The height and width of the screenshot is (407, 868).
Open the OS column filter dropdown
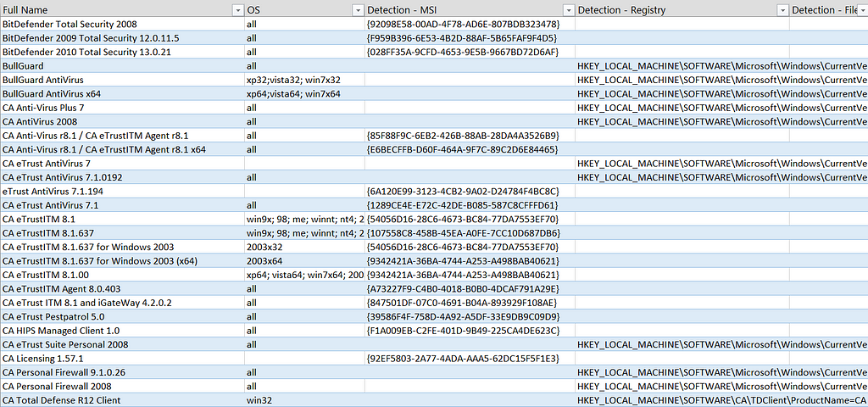(x=358, y=10)
